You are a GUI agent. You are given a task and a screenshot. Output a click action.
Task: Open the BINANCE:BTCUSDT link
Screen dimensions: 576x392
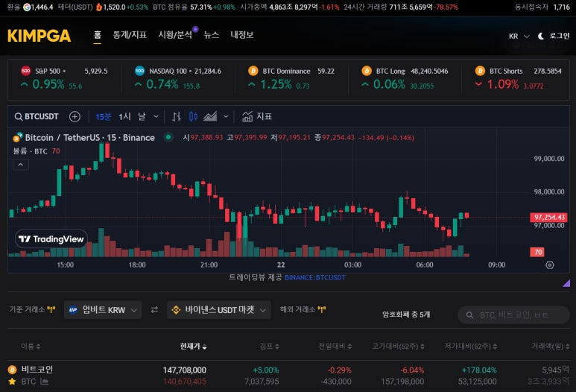(x=315, y=278)
